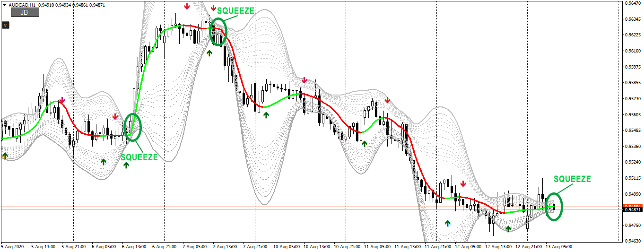
Task: Click price scale value 0.94750
Action: point(633,226)
